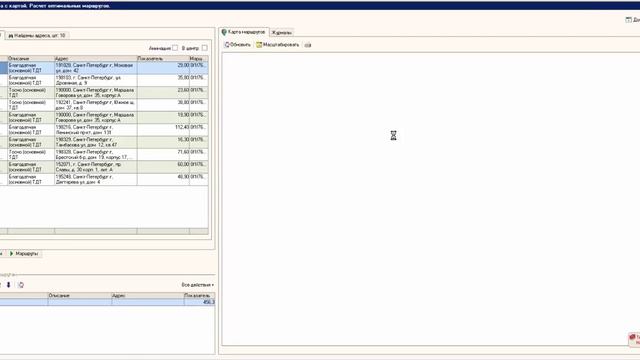640x360 pixels.
Task: Click the notification popup at bottom right corner
Action: point(634,339)
